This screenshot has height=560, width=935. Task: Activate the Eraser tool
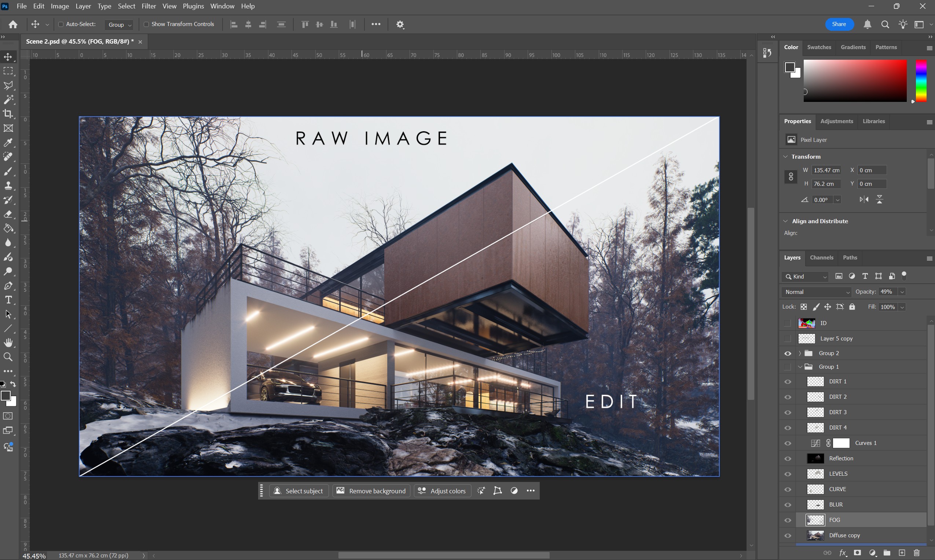pos(8,214)
